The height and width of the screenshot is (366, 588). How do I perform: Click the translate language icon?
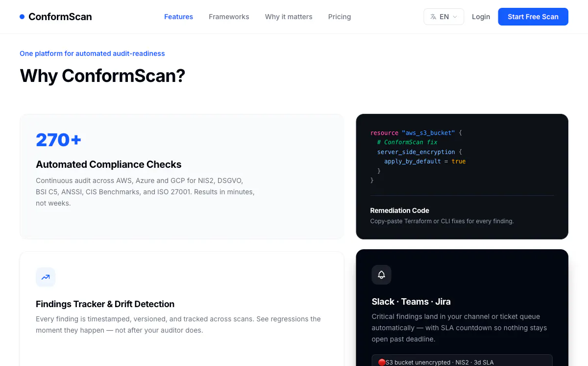pyautogui.click(x=433, y=17)
